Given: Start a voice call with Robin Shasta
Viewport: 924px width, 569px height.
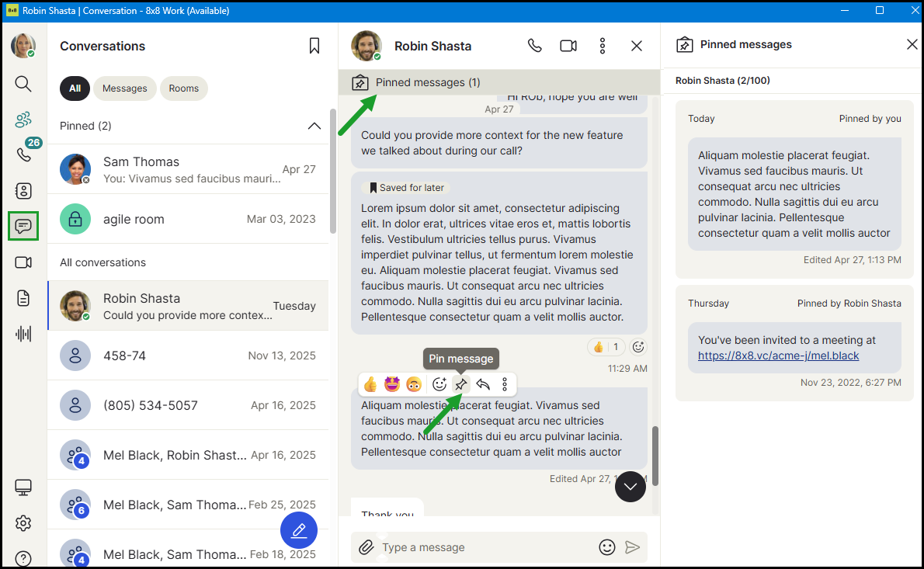Looking at the screenshot, I should tap(534, 45).
